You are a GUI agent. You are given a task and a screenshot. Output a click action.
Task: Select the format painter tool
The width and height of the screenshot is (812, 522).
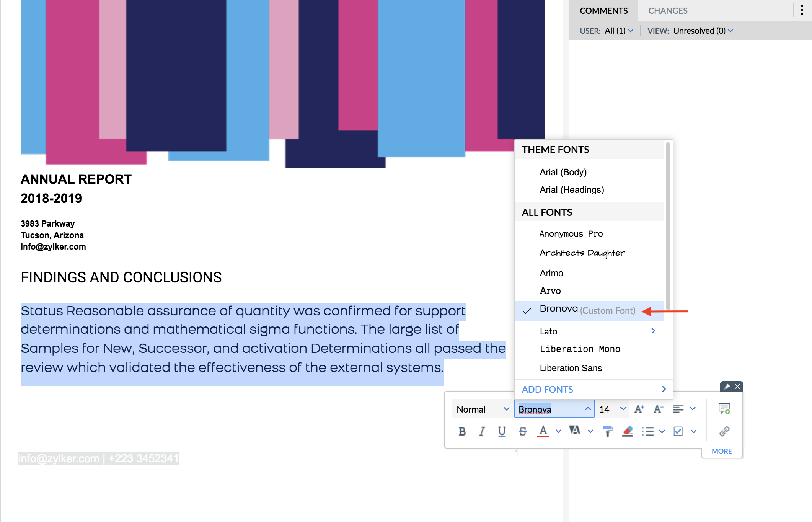click(608, 431)
